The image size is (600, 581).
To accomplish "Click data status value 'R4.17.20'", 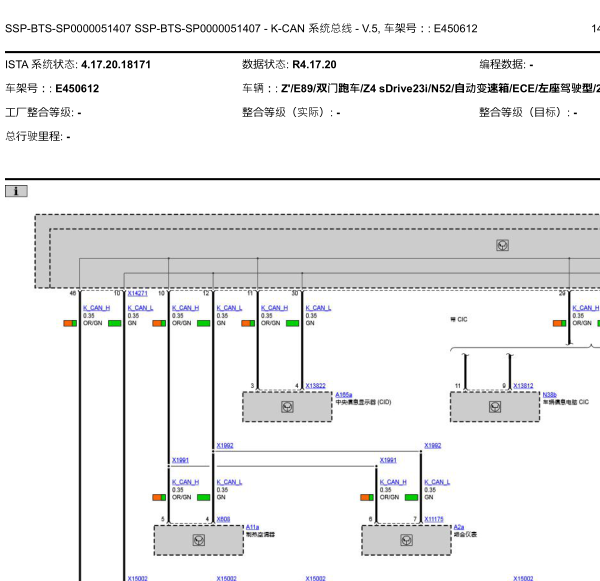I will [x=314, y=64].
